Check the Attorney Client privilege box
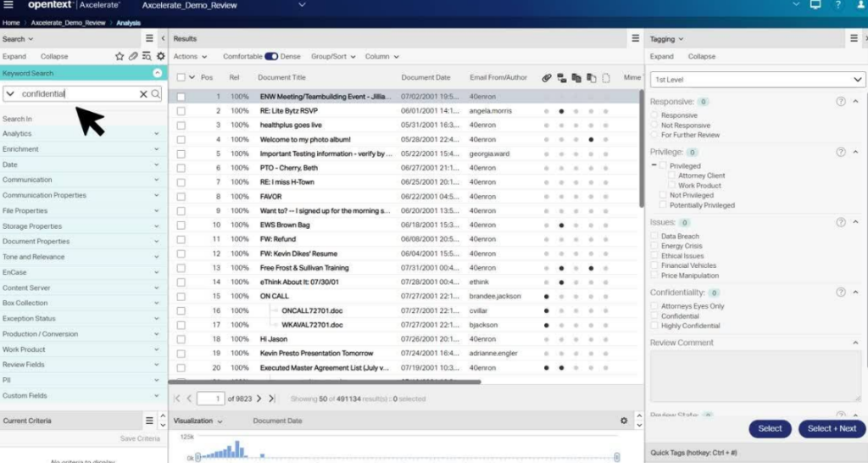868x463 pixels. click(x=671, y=176)
